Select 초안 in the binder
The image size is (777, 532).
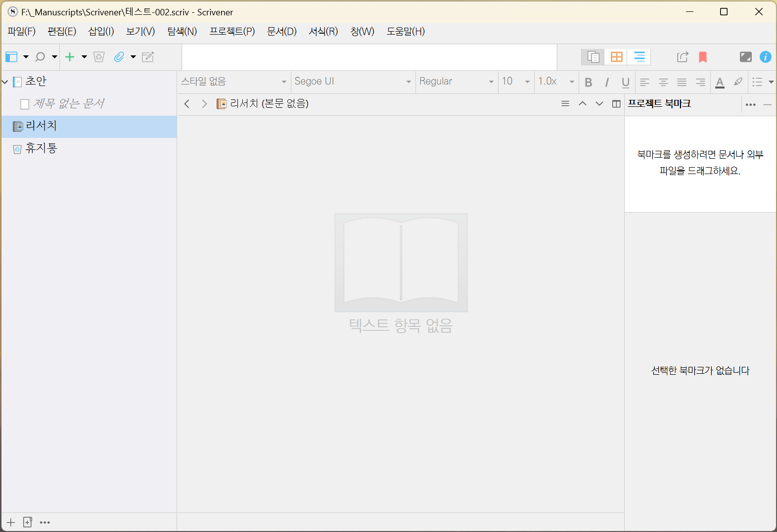(x=89, y=82)
